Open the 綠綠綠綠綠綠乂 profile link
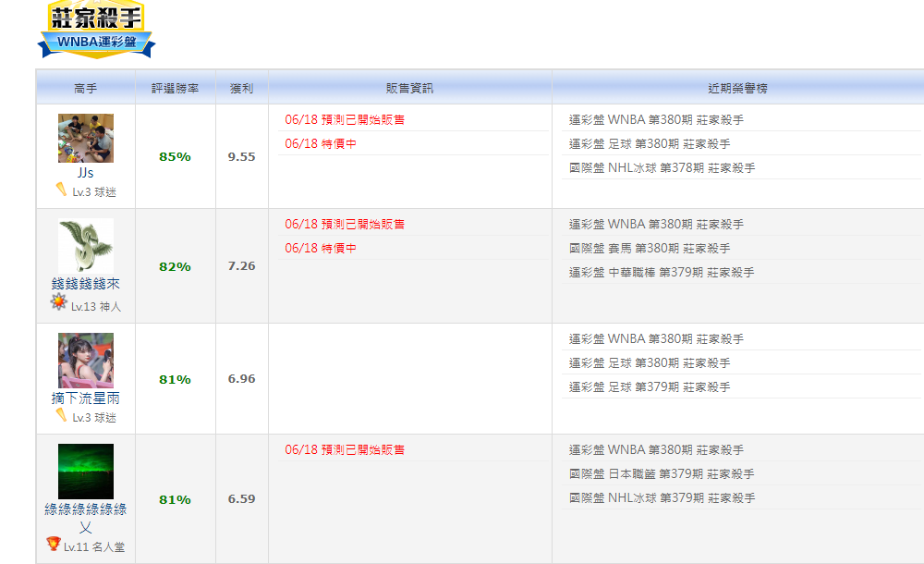Image resolution: width=924 pixels, height=564 pixels. (85, 518)
